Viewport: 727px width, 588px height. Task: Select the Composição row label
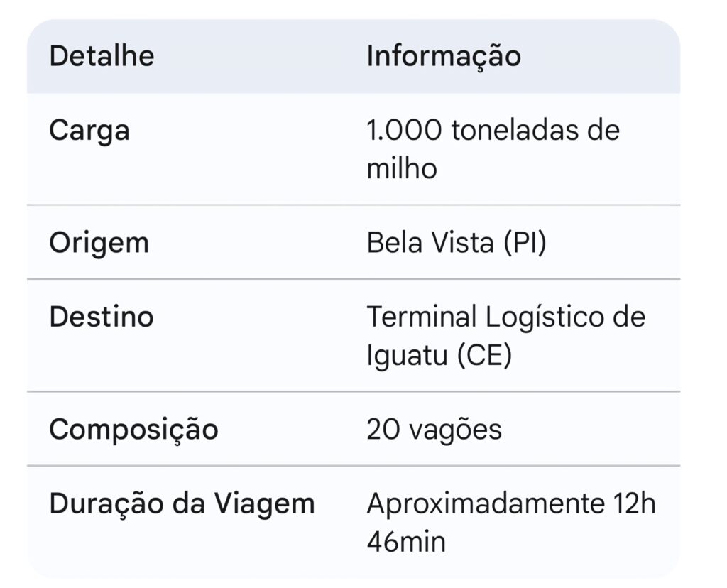pyautogui.click(x=133, y=430)
